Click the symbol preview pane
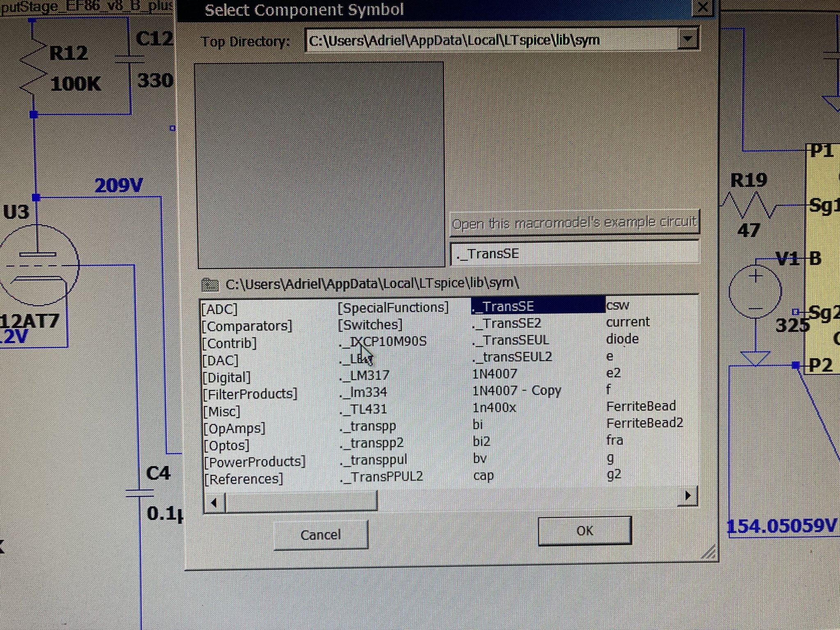840x630 pixels. 320,165
